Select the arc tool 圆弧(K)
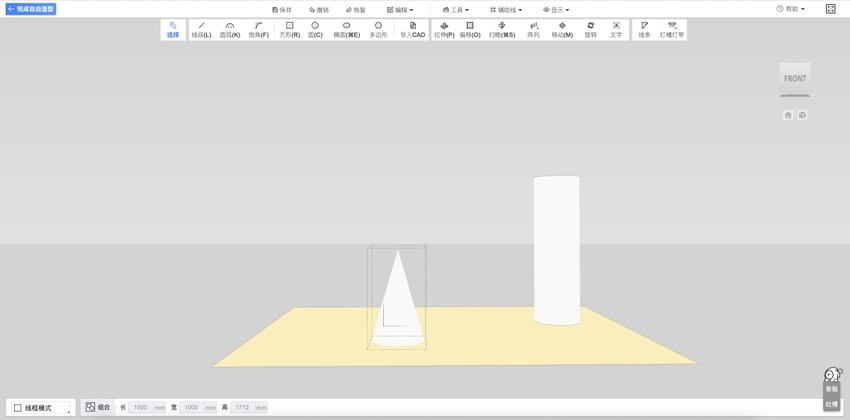The image size is (850, 420). tap(230, 30)
